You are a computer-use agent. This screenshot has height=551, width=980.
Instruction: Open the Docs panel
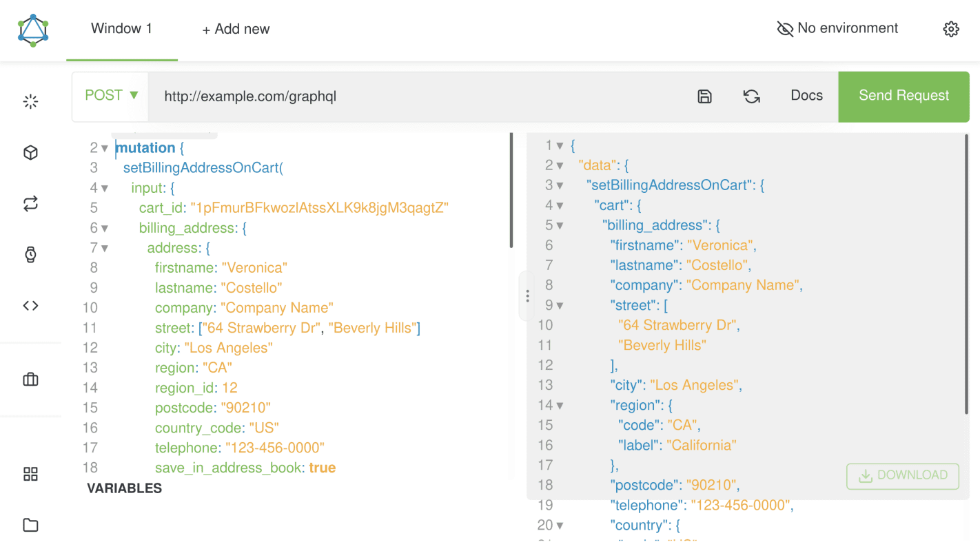(806, 96)
